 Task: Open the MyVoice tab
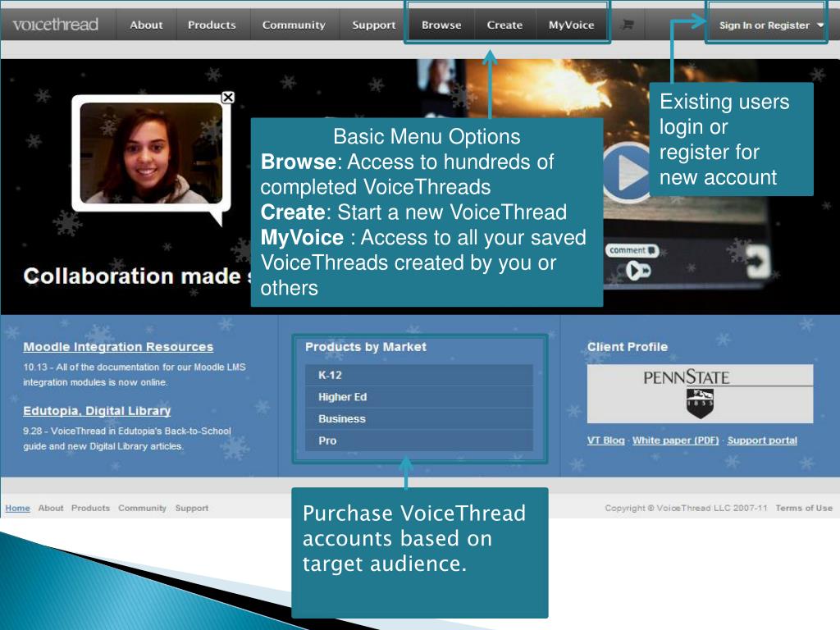(571, 25)
